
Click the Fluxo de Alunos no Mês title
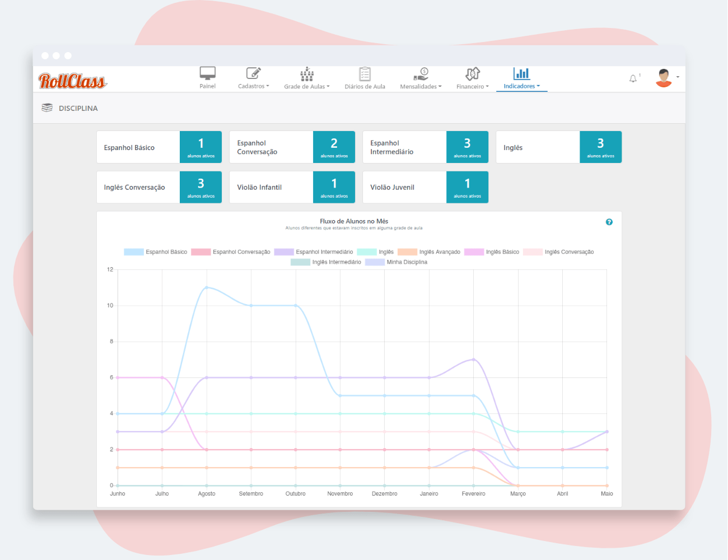click(x=354, y=221)
